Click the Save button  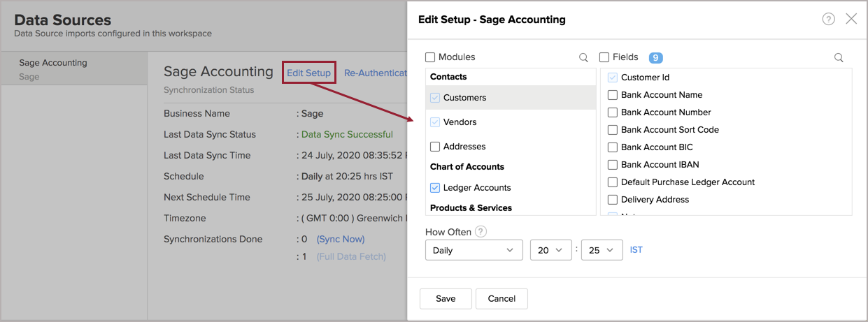pos(446,298)
